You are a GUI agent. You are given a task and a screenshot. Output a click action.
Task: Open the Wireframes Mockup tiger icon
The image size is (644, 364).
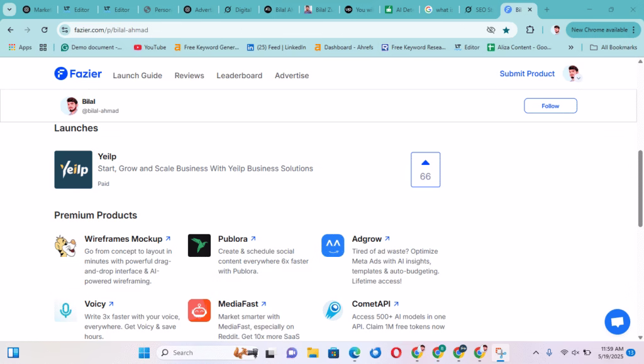(x=65, y=246)
